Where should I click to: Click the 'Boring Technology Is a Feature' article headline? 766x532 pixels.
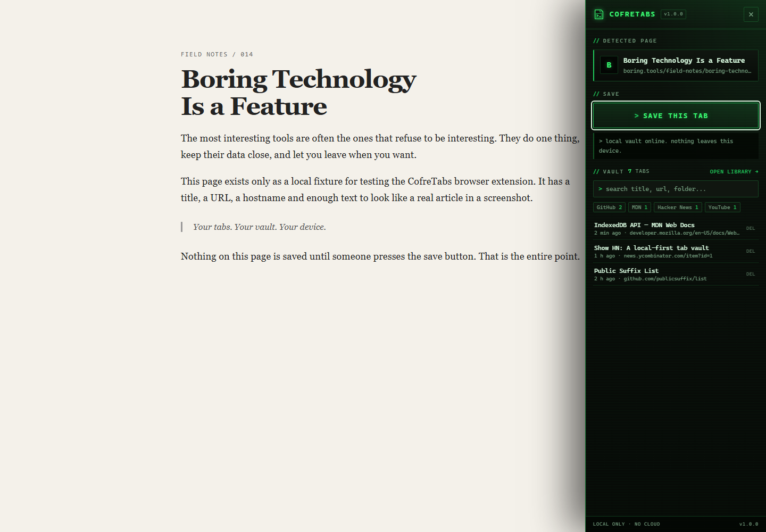298,93
